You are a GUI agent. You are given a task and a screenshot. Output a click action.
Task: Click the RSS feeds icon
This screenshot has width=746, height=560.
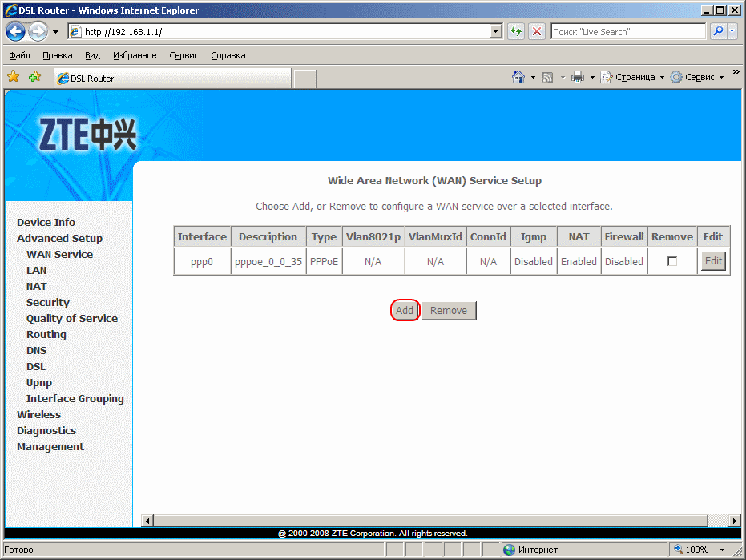(547, 77)
